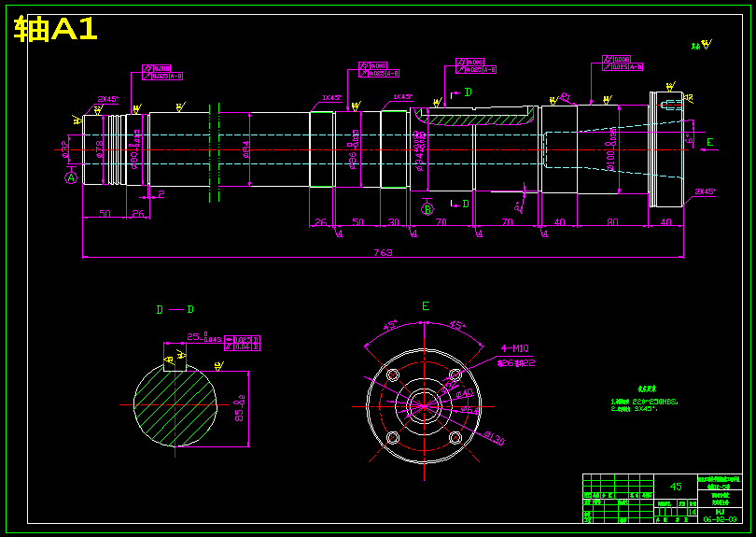Screen dimensions: 756x537
Task: Select the hatched keyway in the main shaft view
Action: tap(475, 118)
